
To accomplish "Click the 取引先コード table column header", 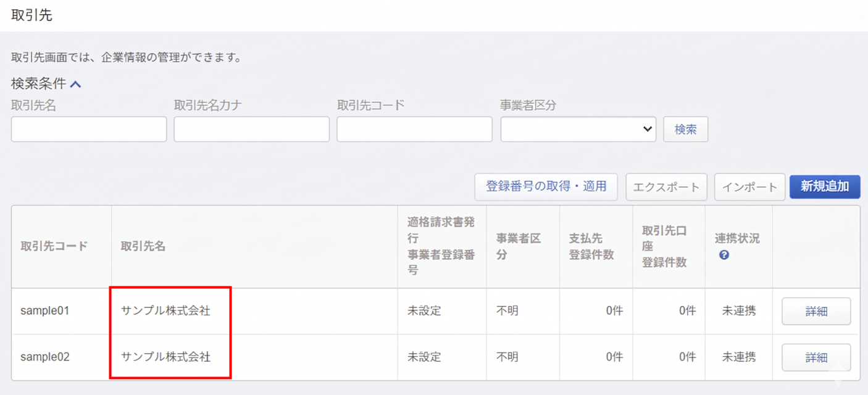I will click(x=54, y=246).
